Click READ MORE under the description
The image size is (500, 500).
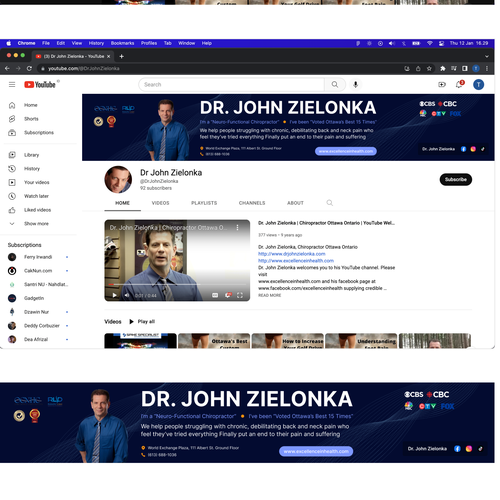(270, 295)
